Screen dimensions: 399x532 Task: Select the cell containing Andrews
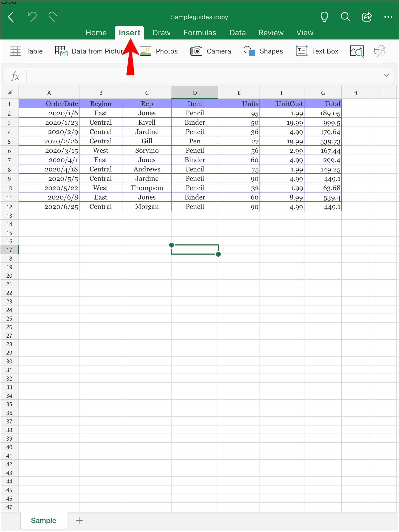pyautogui.click(x=147, y=169)
